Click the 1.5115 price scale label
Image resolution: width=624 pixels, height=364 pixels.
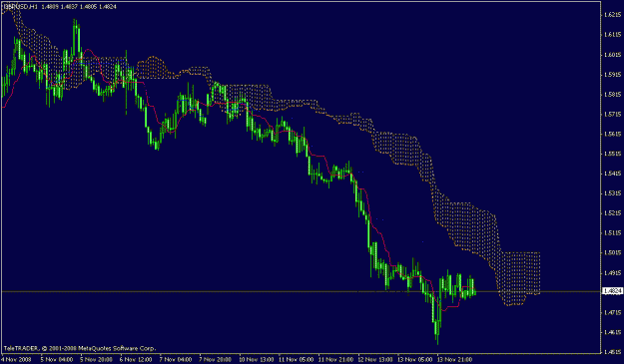(x=612, y=233)
